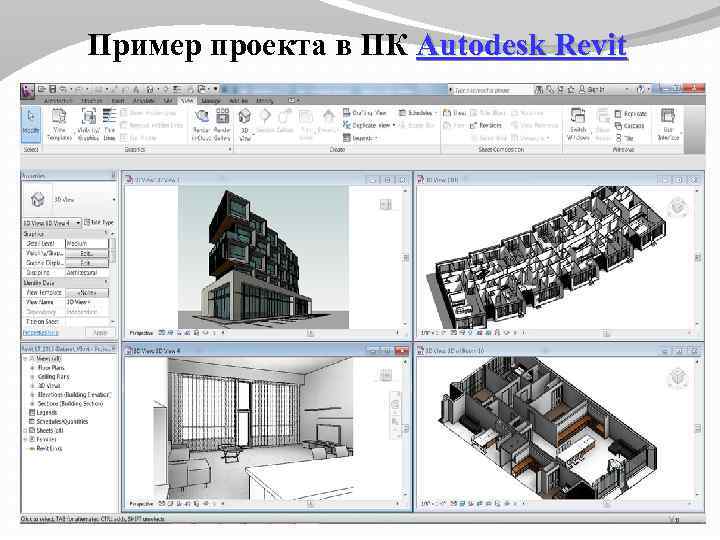Click the Revisions tool
The image size is (720, 540).
[486, 125]
